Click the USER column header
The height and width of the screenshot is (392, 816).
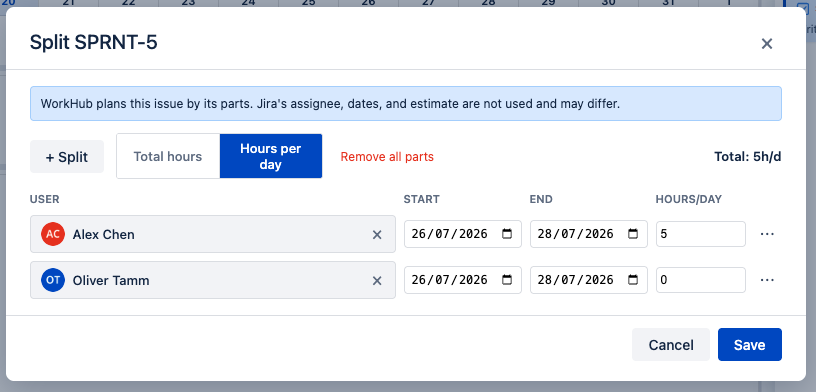(44, 199)
